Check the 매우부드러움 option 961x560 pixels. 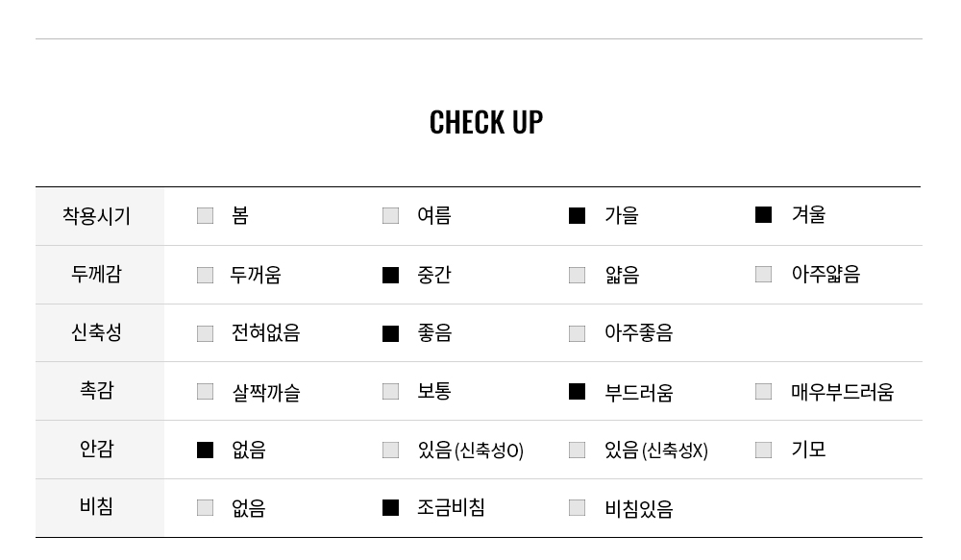coord(763,392)
